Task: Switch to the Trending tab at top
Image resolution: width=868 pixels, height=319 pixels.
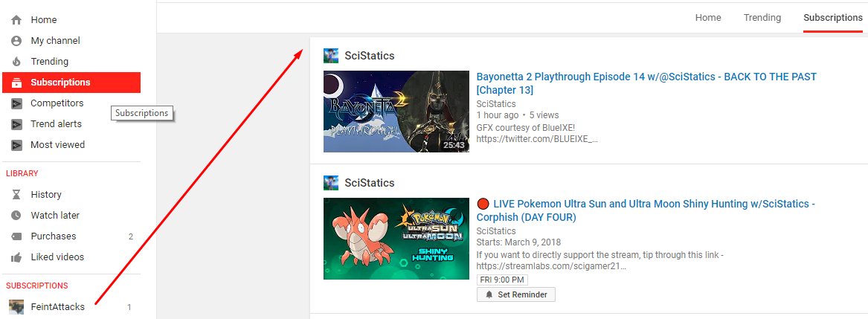Action: pyautogui.click(x=762, y=18)
